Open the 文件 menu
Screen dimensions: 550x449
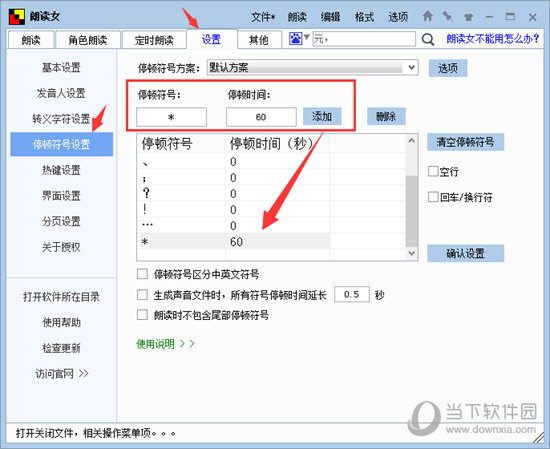pyautogui.click(x=263, y=17)
